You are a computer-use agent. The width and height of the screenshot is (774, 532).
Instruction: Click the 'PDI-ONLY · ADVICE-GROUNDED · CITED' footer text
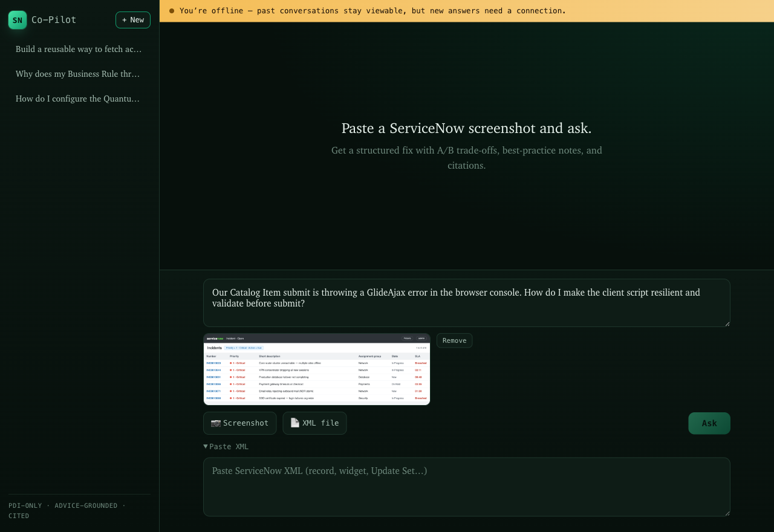67,511
